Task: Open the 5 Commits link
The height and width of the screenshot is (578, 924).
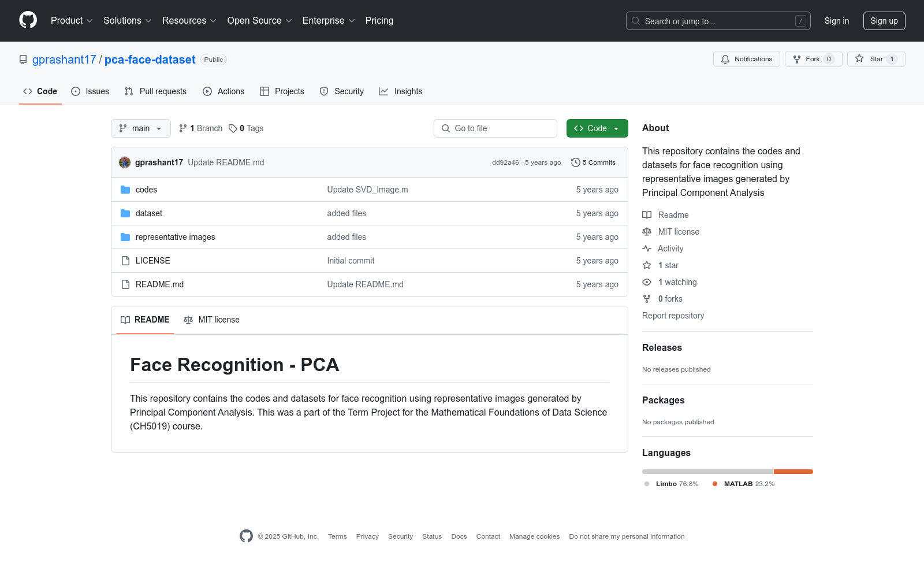Action: pos(593,162)
